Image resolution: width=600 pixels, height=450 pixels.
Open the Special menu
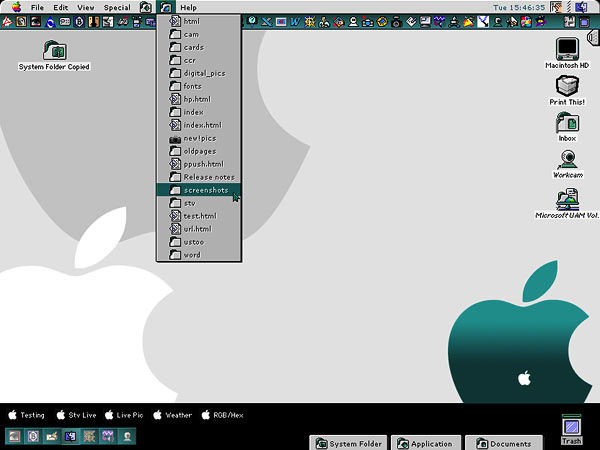(x=117, y=7)
